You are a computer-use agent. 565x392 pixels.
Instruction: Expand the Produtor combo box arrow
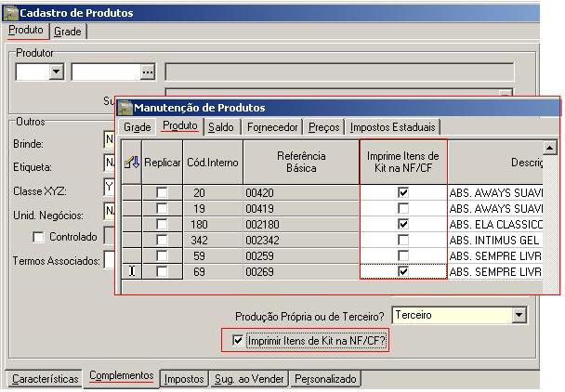56,72
